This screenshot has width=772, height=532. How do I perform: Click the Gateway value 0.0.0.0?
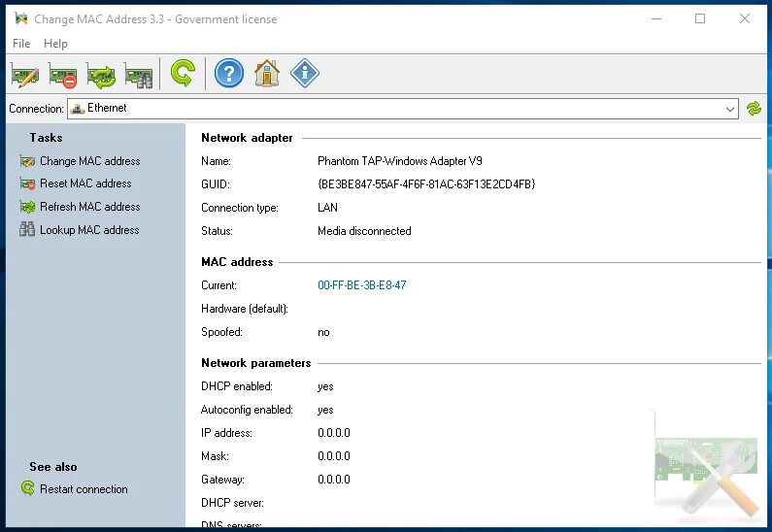click(x=334, y=480)
